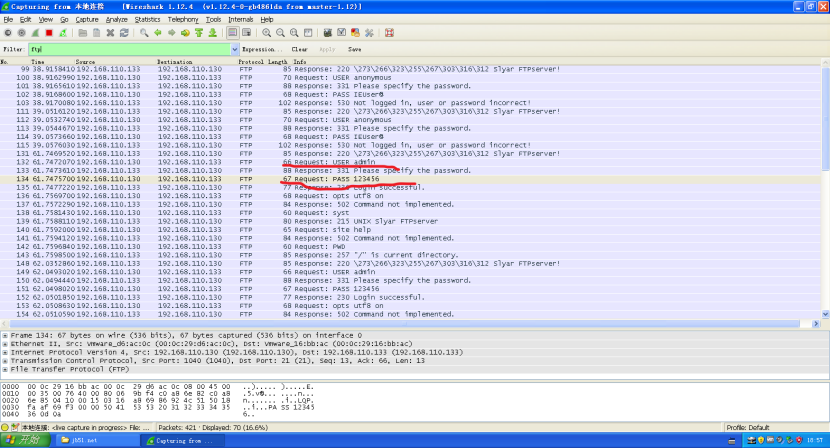Expand the Frame 134 tree node

(5, 335)
